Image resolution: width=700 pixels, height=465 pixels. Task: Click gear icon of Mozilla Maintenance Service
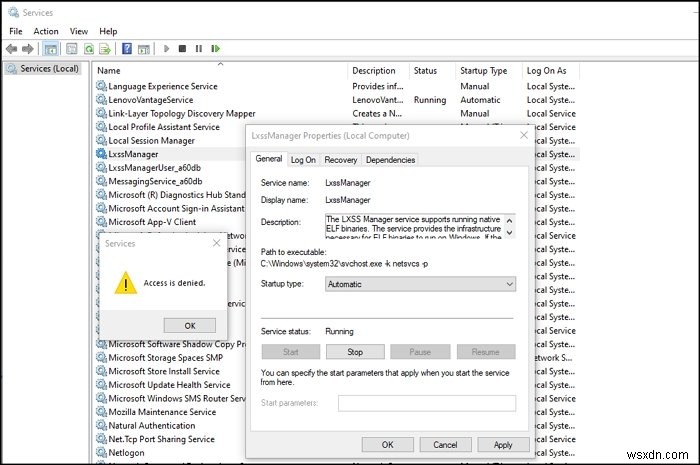tap(101, 412)
